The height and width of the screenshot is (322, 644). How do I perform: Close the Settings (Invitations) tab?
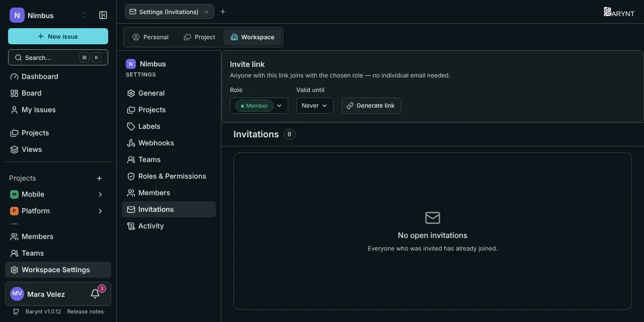206,12
